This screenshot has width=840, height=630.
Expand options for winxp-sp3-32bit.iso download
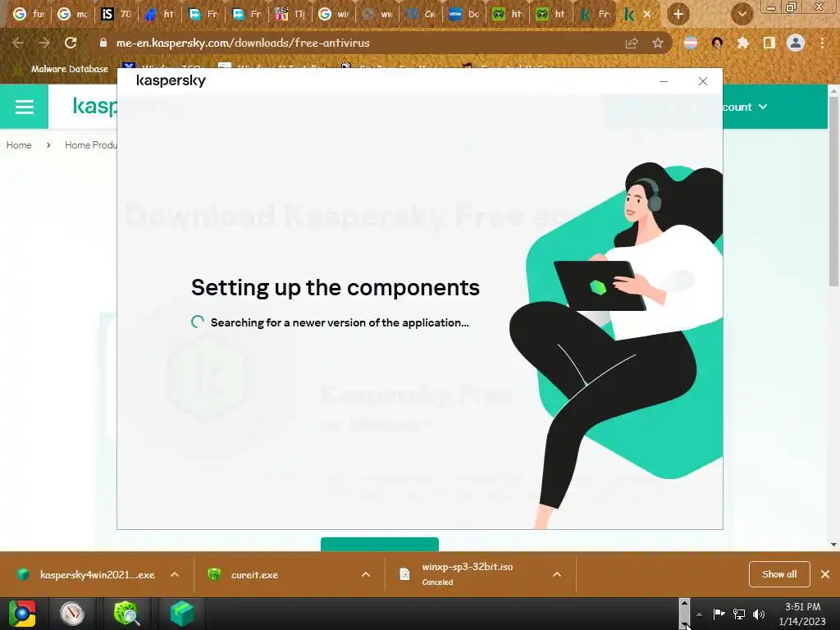tap(557, 574)
